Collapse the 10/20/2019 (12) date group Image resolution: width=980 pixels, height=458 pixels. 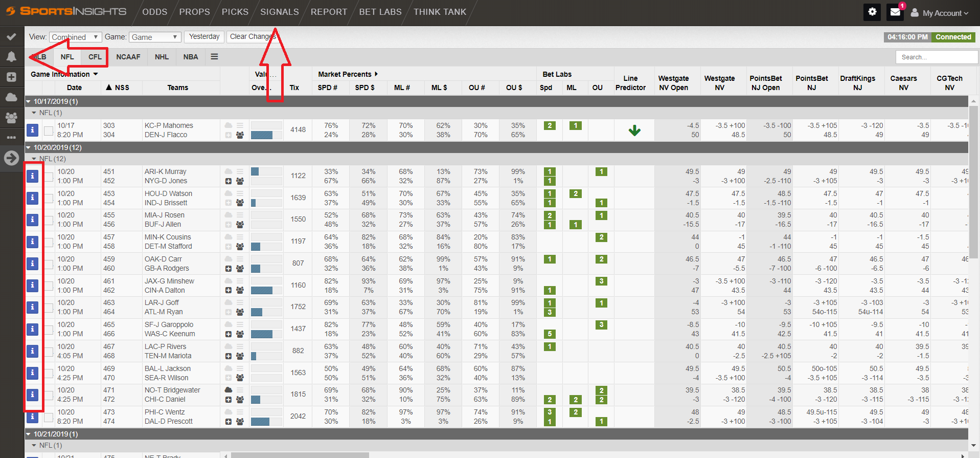click(x=29, y=147)
